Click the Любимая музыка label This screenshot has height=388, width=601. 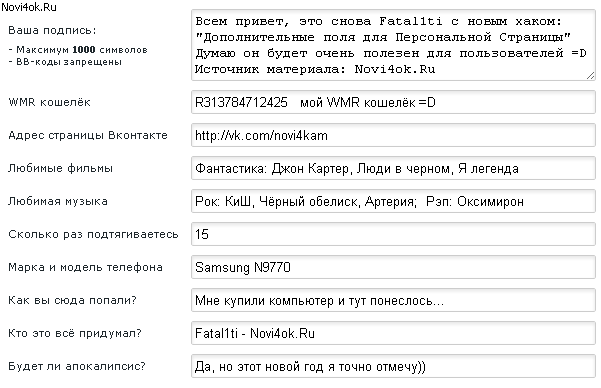[x=58, y=201]
